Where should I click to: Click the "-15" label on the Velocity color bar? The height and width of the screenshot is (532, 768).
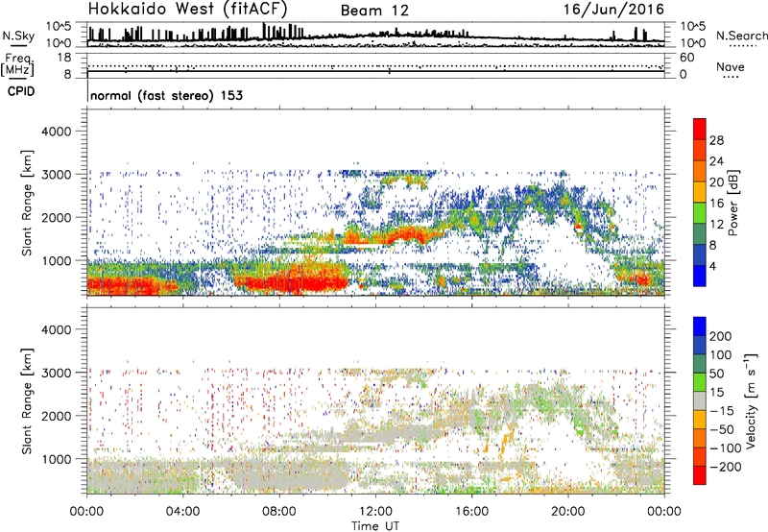click(722, 411)
